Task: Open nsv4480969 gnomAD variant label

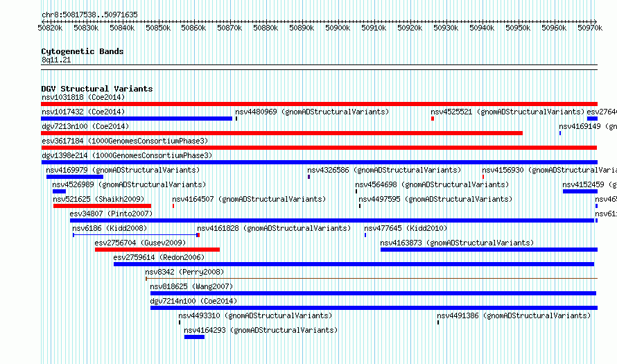Action: (312, 112)
